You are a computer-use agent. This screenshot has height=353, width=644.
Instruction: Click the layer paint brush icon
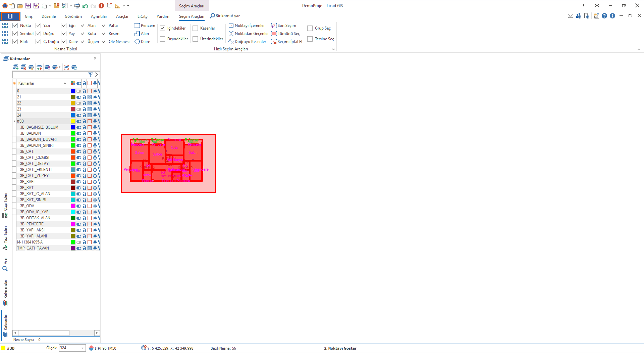click(31, 67)
